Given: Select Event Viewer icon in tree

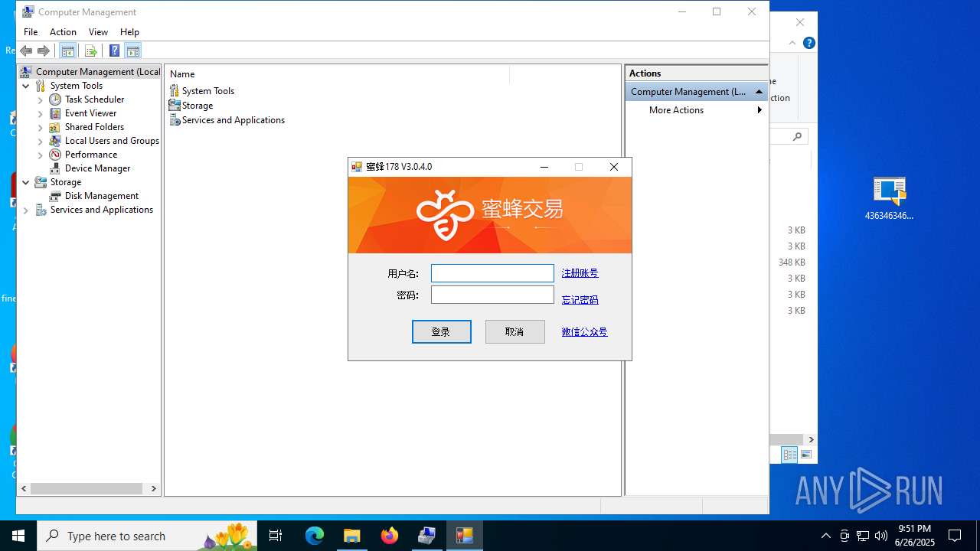Looking at the screenshot, I should click(55, 113).
